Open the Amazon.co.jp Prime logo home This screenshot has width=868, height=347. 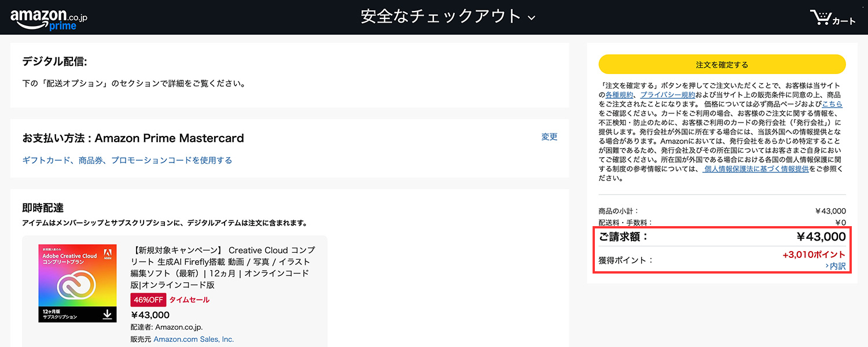point(49,19)
